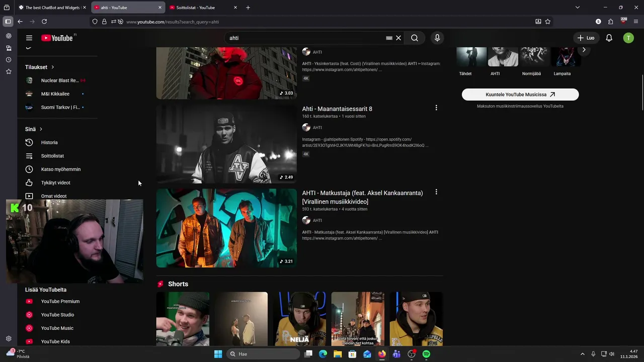Go to the YouTube home logo
The width and height of the screenshot is (644, 362).
tap(57, 38)
